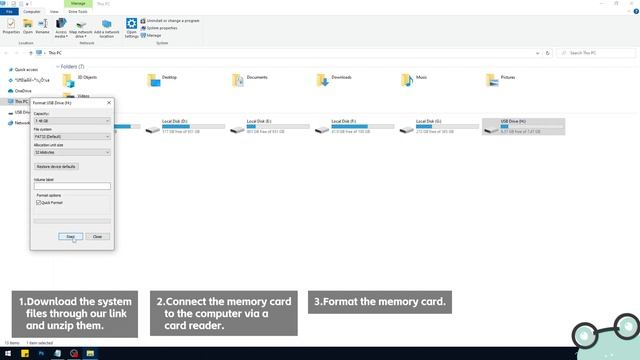This screenshot has height=360, width=640.
Task: Toggle the Quick Format checkbox
Action: 39,202
